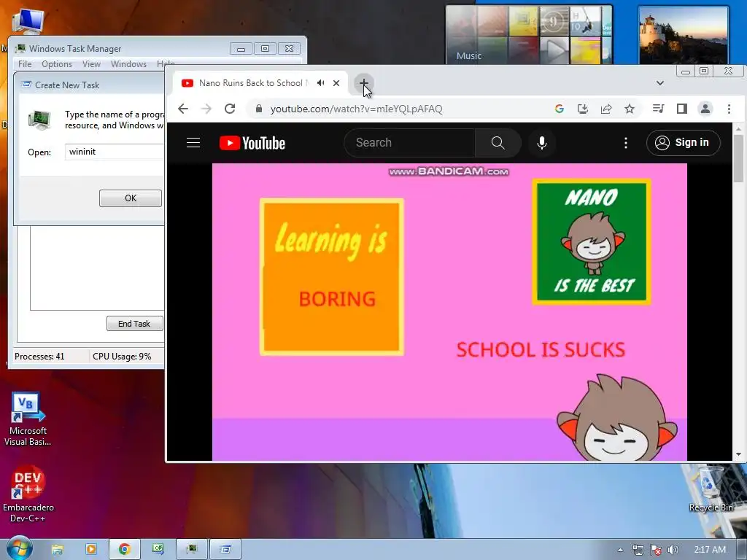Viewport: 747px width, 560px height.
Task: Open the media controls icon in the Chrome toolbar
Action: (x=659, y=109)
